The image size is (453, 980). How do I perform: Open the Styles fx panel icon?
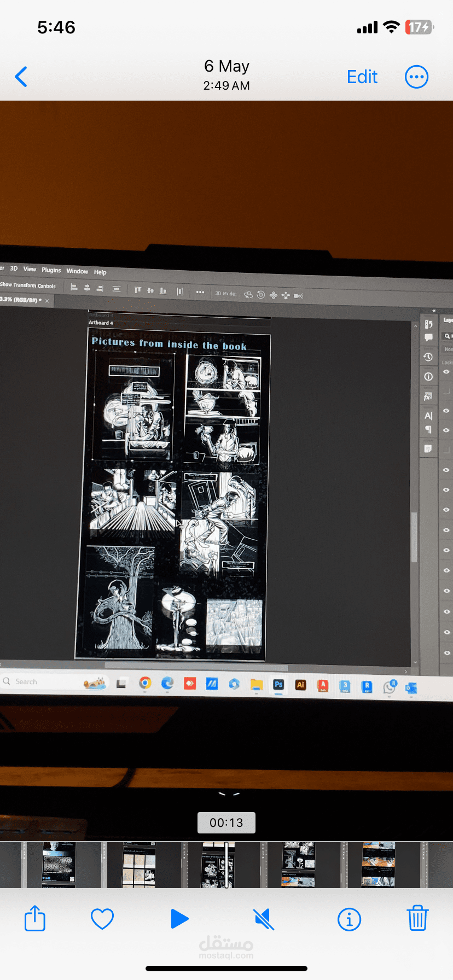(428, 396)
